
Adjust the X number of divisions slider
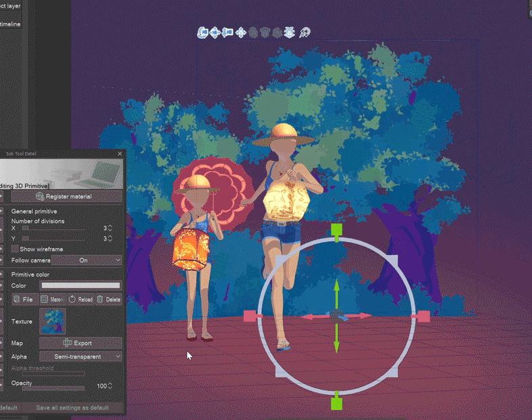click(53, 228)
